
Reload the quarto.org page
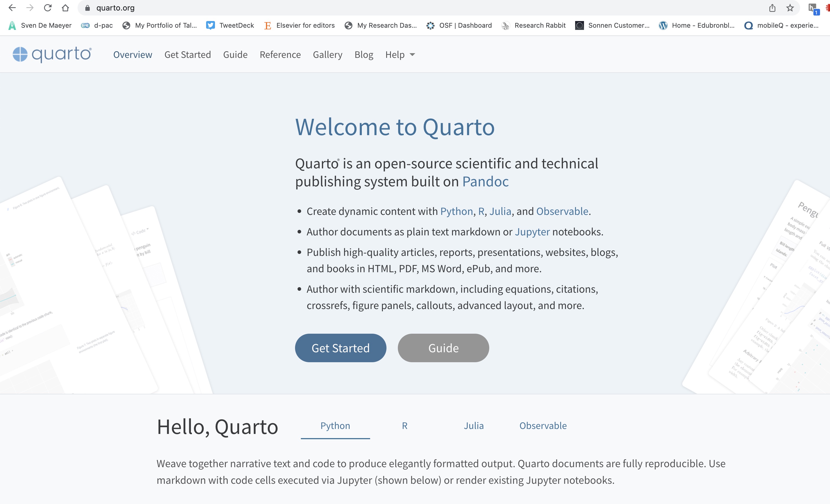coord(47,8)
